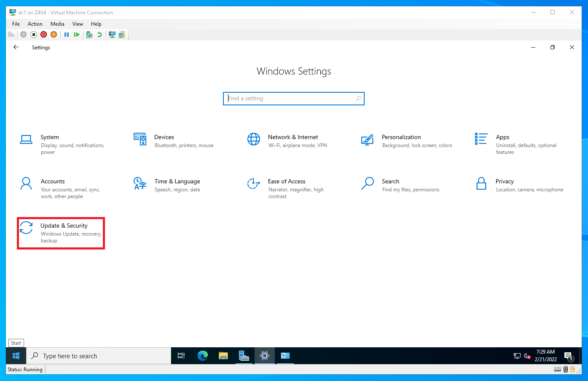Screen dimensions: 588x381
Task: Pause the virtual machine
Action: pos(67,35)
